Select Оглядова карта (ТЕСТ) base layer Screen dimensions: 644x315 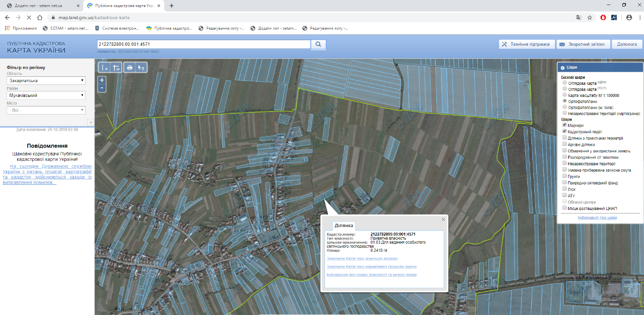[x=566, y=89]
